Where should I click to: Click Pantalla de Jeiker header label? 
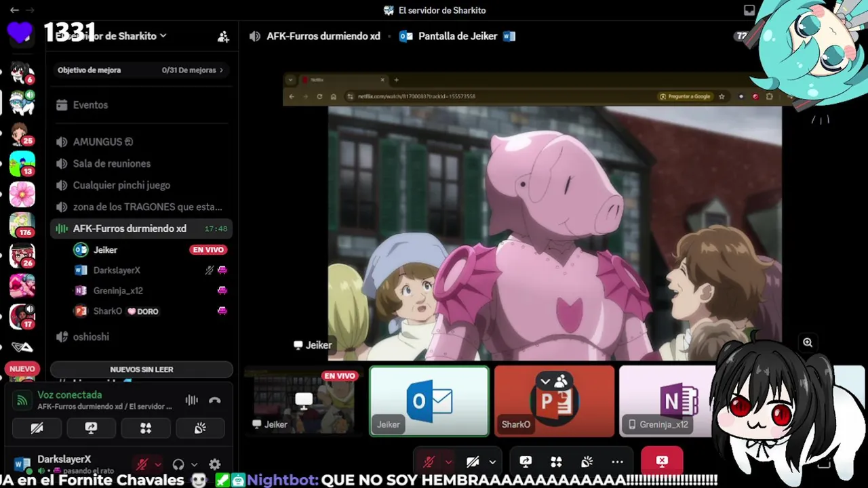click(458, 36)
